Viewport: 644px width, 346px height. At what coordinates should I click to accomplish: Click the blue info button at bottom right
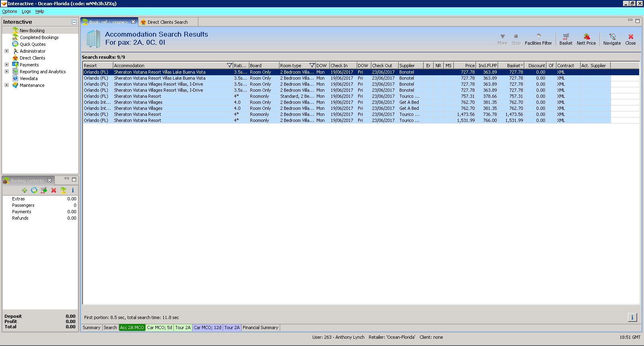click(x=632, y=317)
